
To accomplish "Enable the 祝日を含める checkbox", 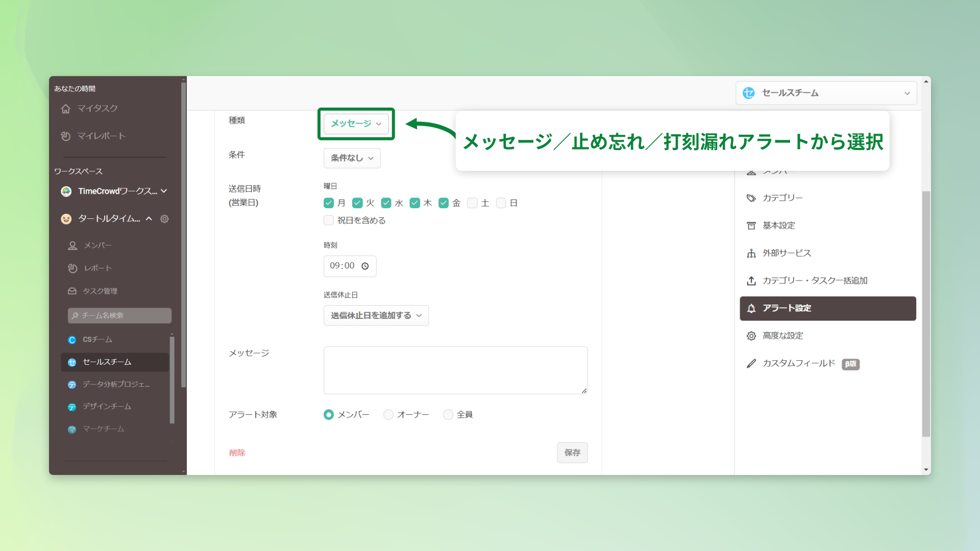I will [x=329, y=220].
